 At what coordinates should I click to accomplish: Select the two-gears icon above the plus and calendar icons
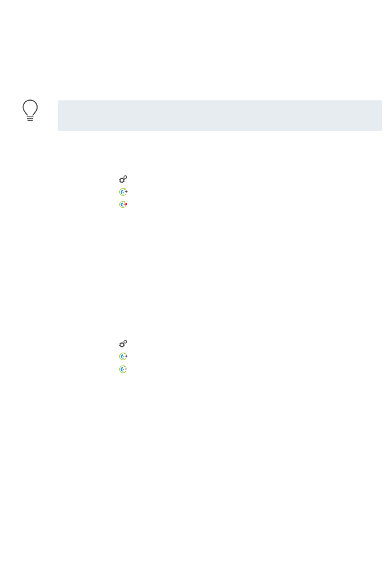coord(123,344)
